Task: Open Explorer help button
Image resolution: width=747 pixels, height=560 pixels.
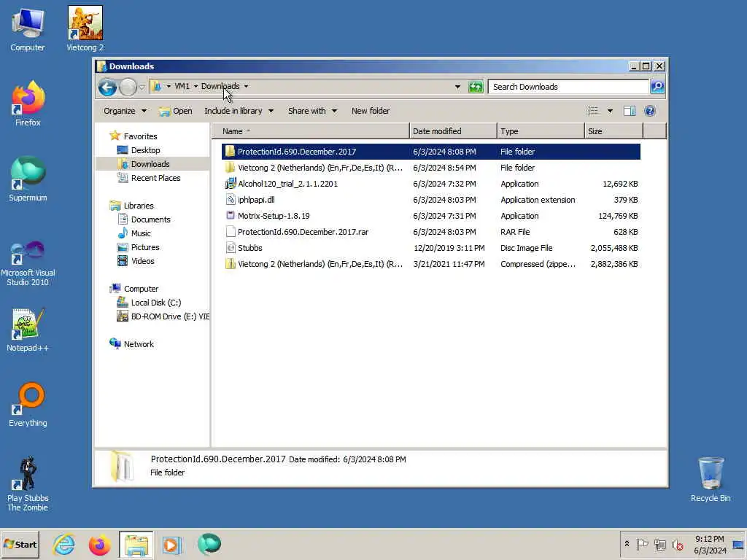Action: [650, 111]
